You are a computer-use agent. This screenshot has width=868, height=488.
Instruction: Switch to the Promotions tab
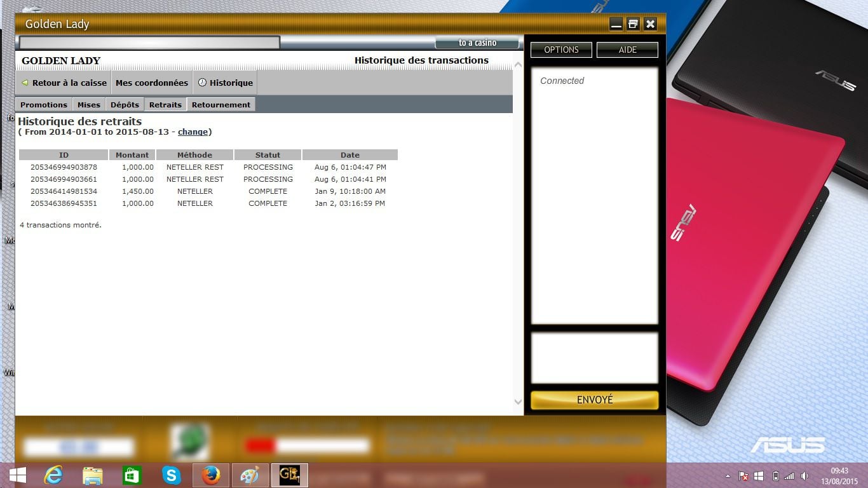pyautogui.click(x=43, y=105)
